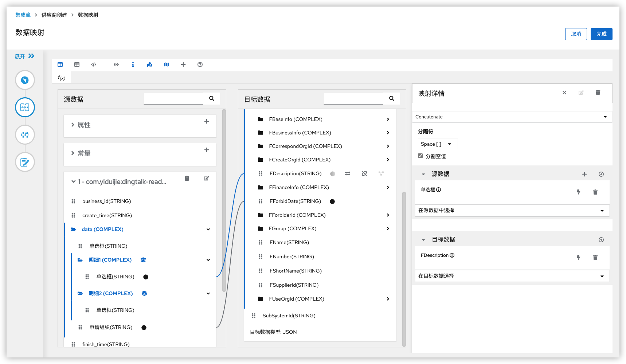Viewport: 626px width, 364px height.
Task: Expand FGroup (COMPLEX) arrow
Action: point(388,228)
